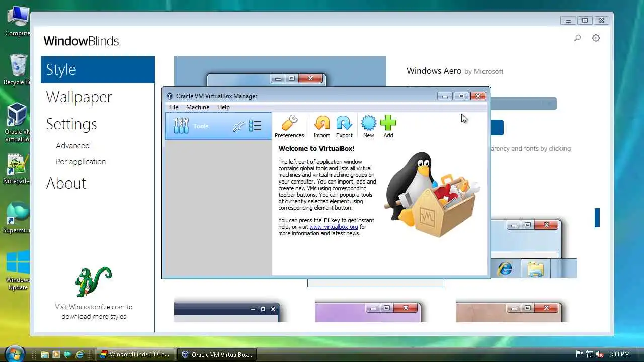Click the pin icon beside Tools
The width and height of the screenshot is (644, 362).
pyautogui.click(x=239, y=126)
